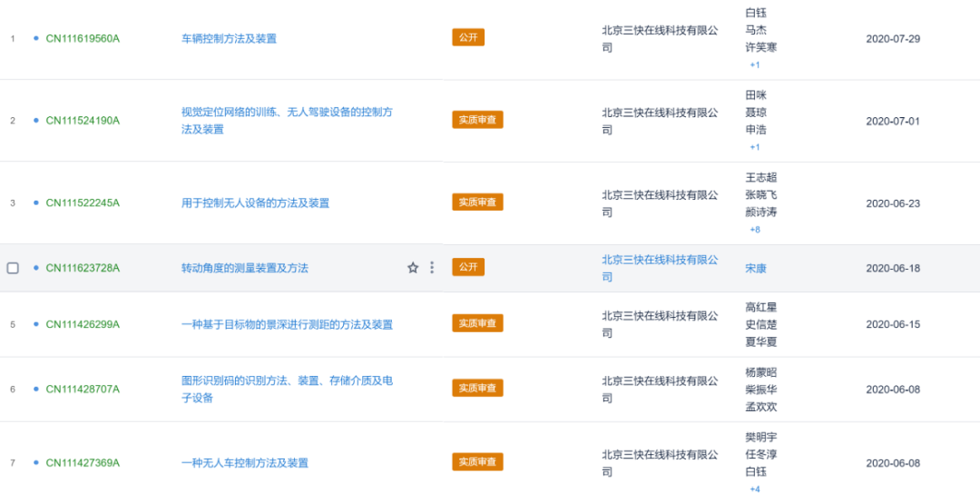This screenshot has width=980, height=503.
Task: Open title 用于控制无人设备的方法及装置
Action: pyautogui.click(x=255, y=203)
